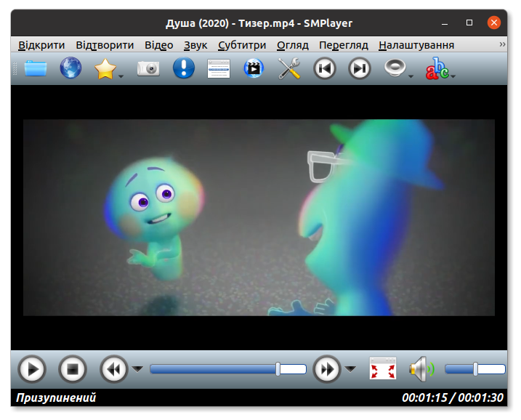Expand the rewind step dropdown arrow
The width and height of the screenshot is (521, 420).
coord(137,369)
